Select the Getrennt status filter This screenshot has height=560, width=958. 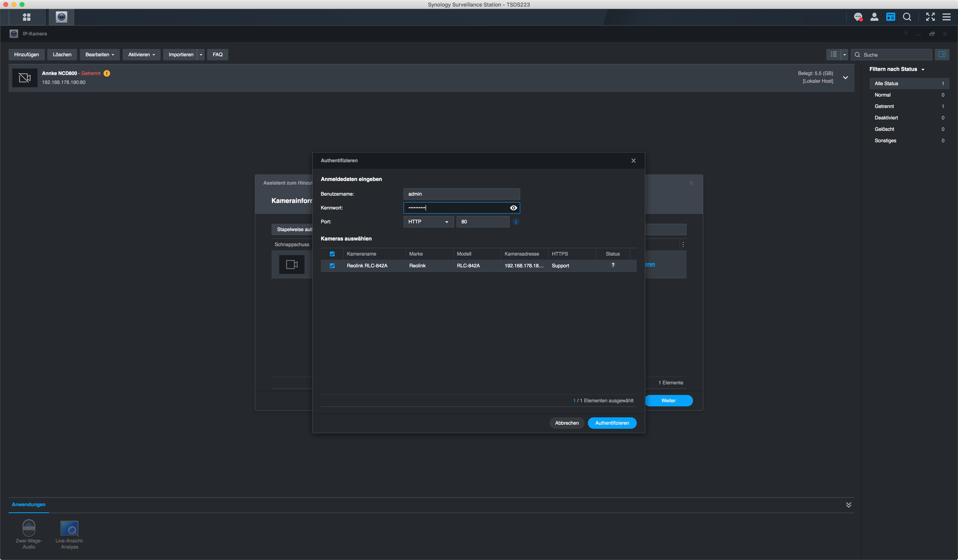point(884,106)
